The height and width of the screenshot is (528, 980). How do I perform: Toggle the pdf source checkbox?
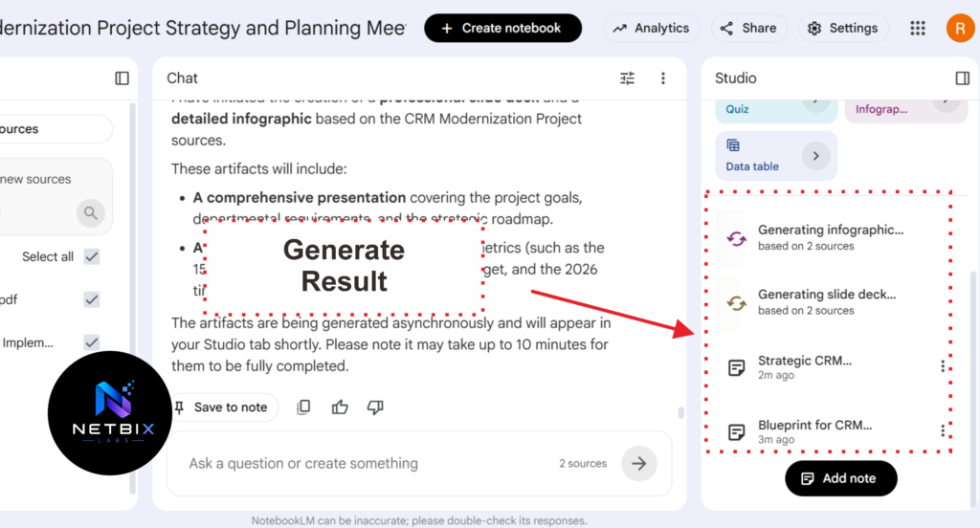tap(92, 300)
